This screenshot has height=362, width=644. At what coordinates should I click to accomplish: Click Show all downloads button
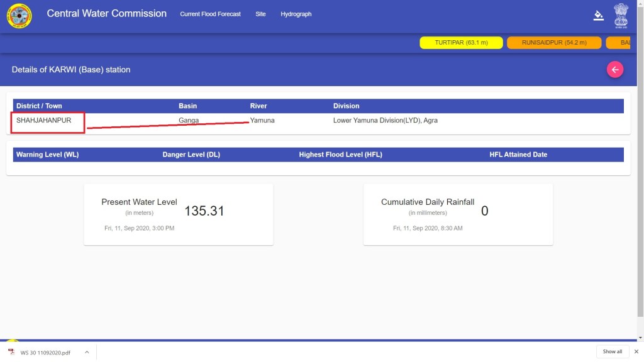tap(612, 351)
